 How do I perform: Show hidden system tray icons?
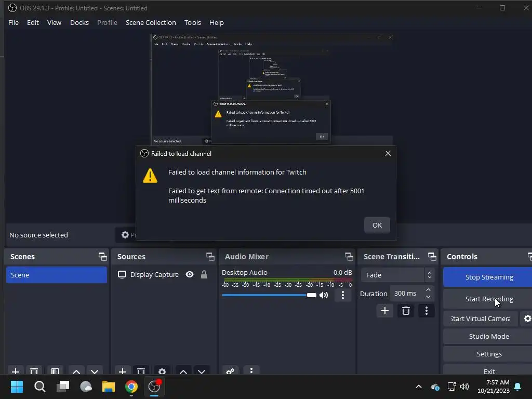(419, 387)
